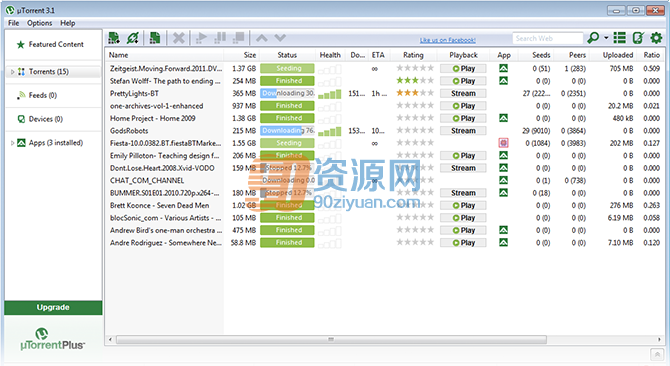The width and height of the screenshot is (670, 366).
Task: Play Andre Rodriguez - Somewhere torrent
Action: (463, 243)
